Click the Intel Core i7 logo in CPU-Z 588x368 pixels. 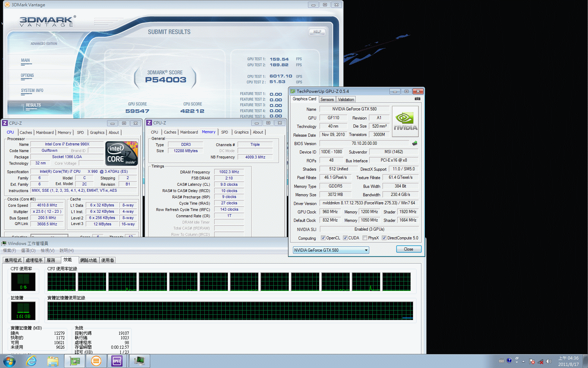click(x=122, y=154)
